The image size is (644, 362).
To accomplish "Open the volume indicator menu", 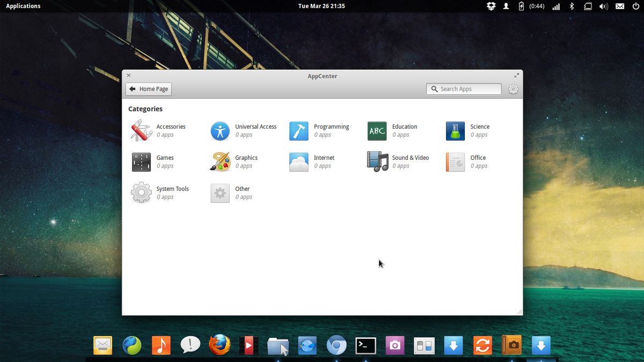I will point(604,6).
